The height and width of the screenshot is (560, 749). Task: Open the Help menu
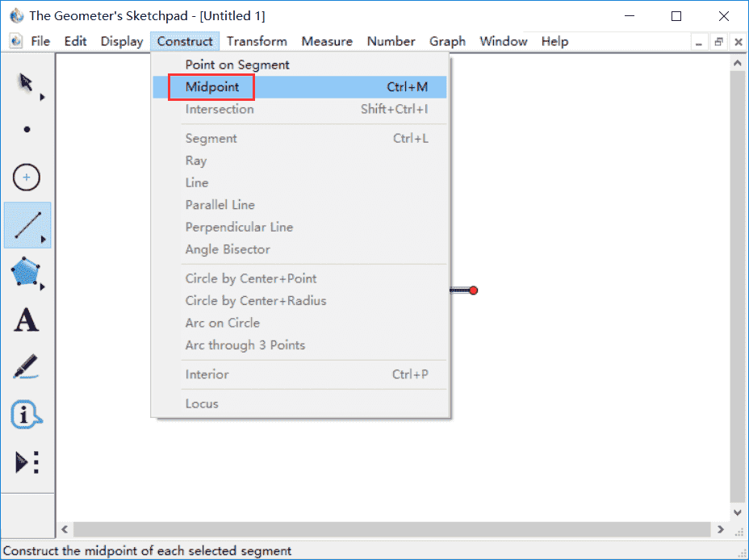[x=555, y=41]
